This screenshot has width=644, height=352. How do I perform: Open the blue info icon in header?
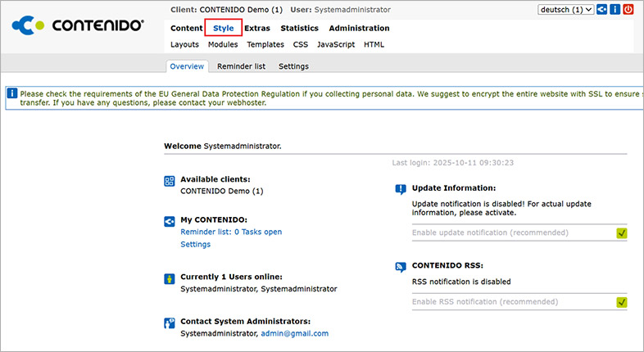pyautogui.click(x=615, y=10)
